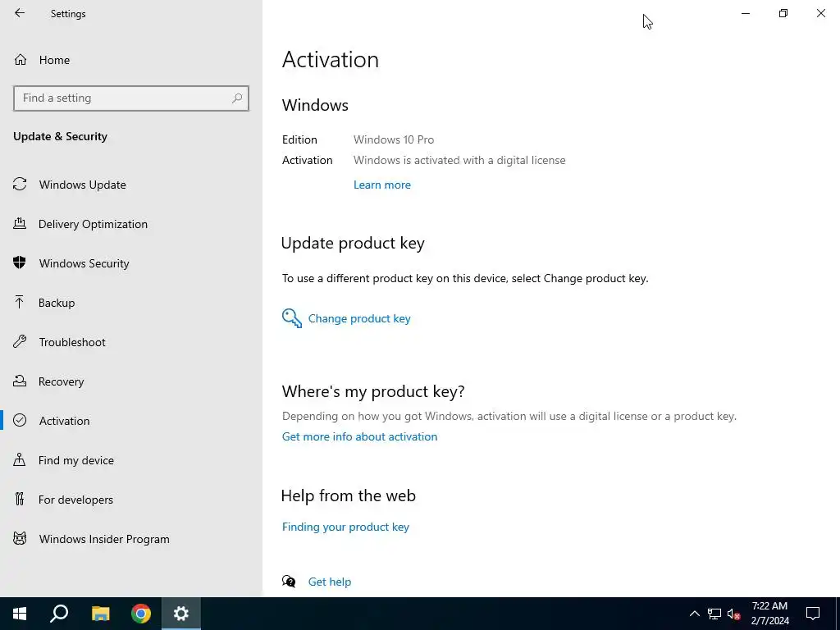Click the Activation checkmark circle icon

click(x=20, y=420)
